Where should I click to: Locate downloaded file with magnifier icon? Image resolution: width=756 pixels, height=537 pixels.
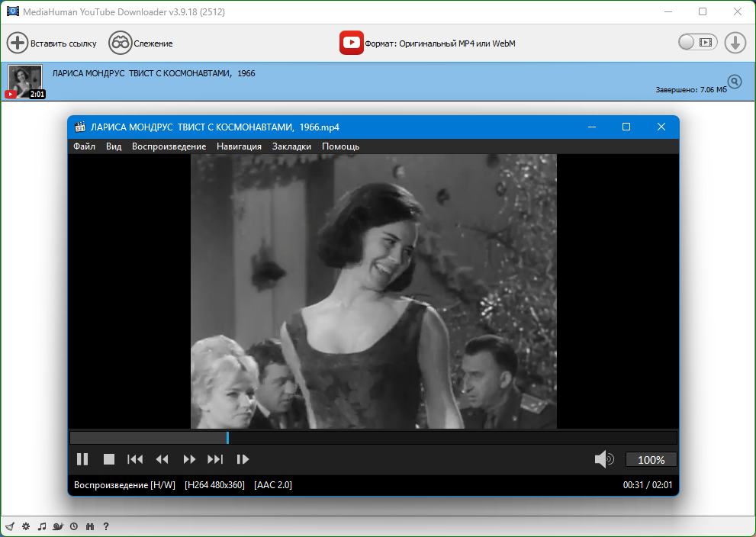(x=735, y=82)
